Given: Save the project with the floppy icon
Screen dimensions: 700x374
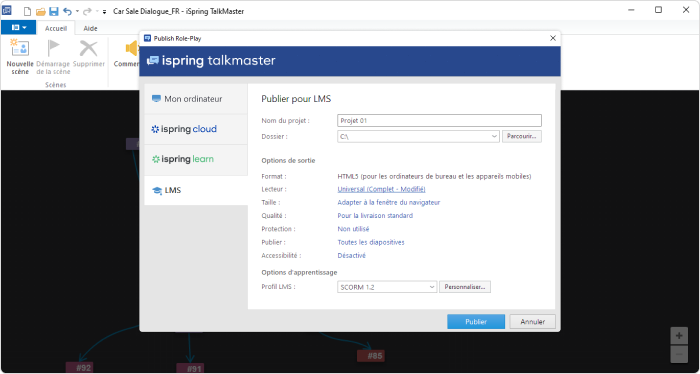Looking at the screenshot, I should (54, 11).
